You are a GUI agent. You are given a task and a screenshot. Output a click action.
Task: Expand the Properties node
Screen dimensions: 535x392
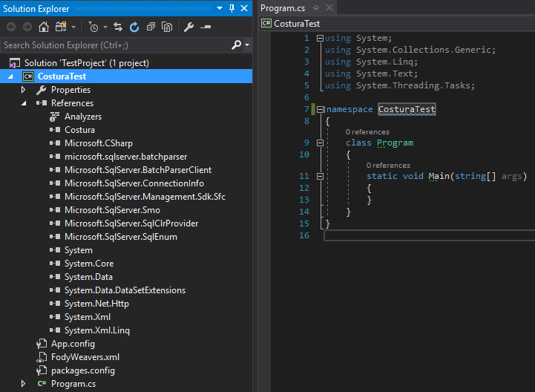click(x=23, y=90)
